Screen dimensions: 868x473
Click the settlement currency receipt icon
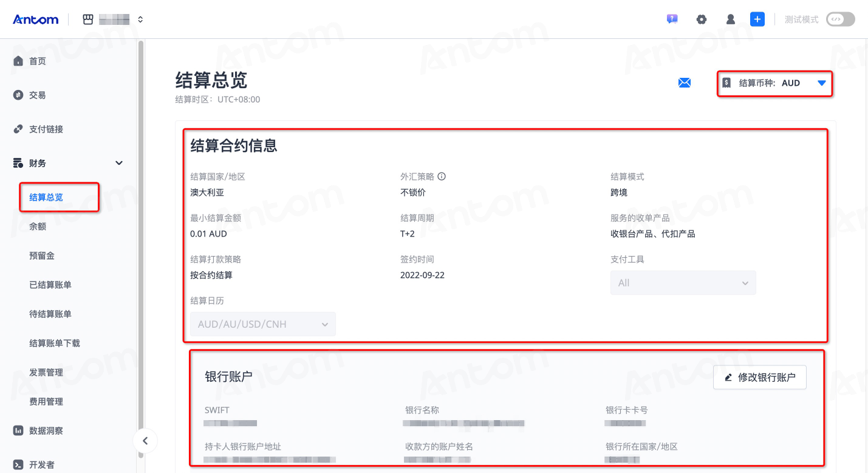click(x=726, y=83)
